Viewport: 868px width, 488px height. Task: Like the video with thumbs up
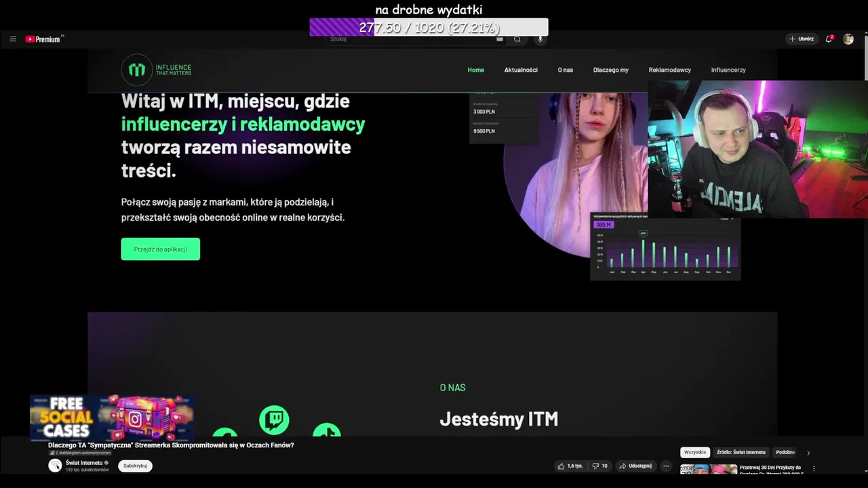(x=570, y=466)
